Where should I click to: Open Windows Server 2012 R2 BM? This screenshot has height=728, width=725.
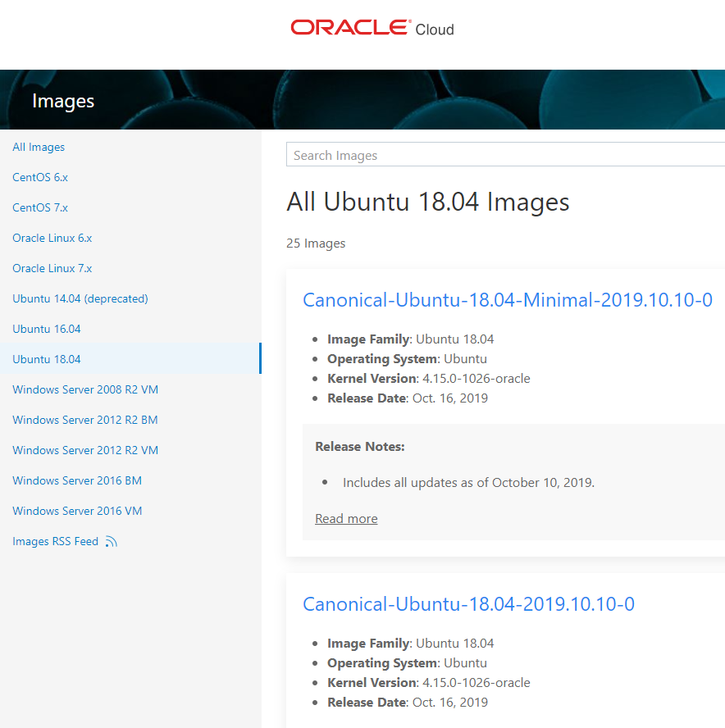pyautogui.click(x=85, y=421)
